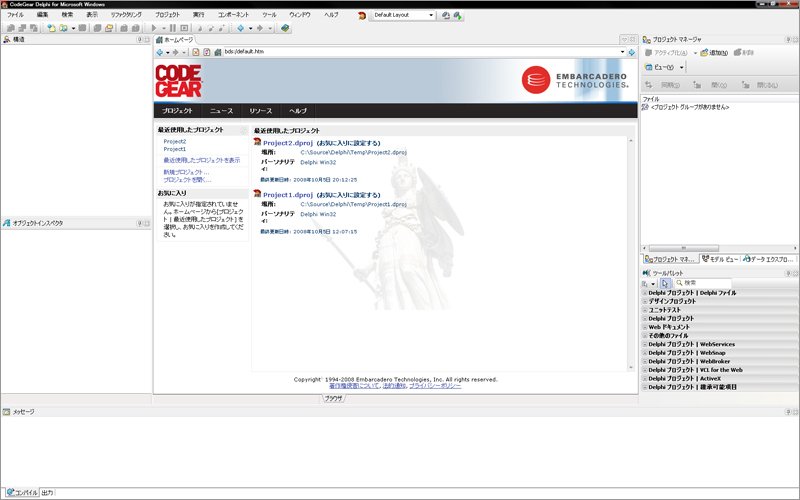Expand Delphi プロジェクト | ActiveX category

pos(645,379)
